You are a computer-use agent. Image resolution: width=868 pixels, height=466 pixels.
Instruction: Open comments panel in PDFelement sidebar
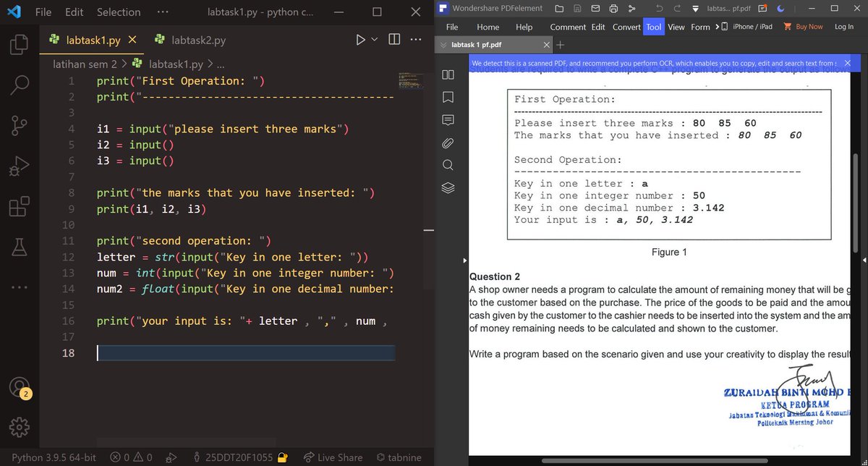(x=448, y=119)
